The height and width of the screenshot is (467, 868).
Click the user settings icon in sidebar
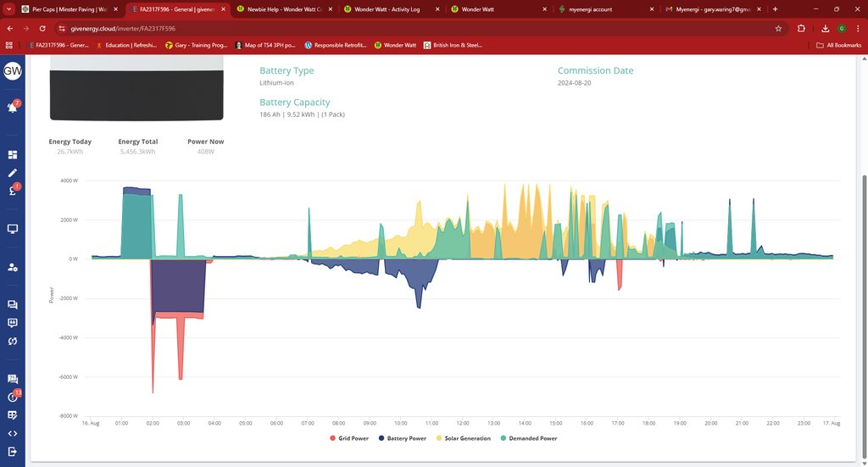tap(13, 267)
